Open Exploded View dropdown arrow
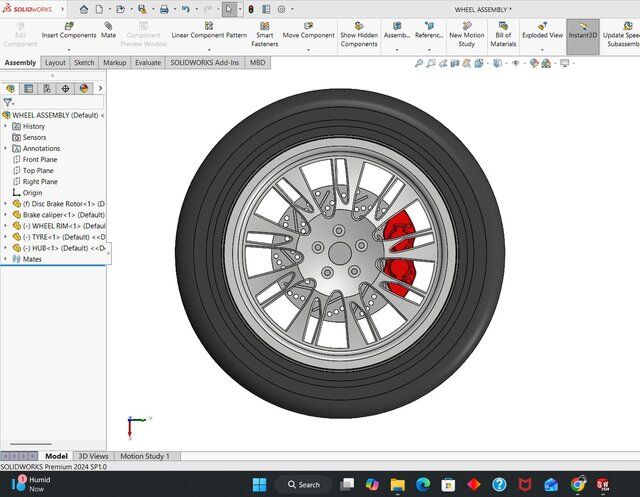The width and height of the screenshot is (640, 497). coord(542,50)
